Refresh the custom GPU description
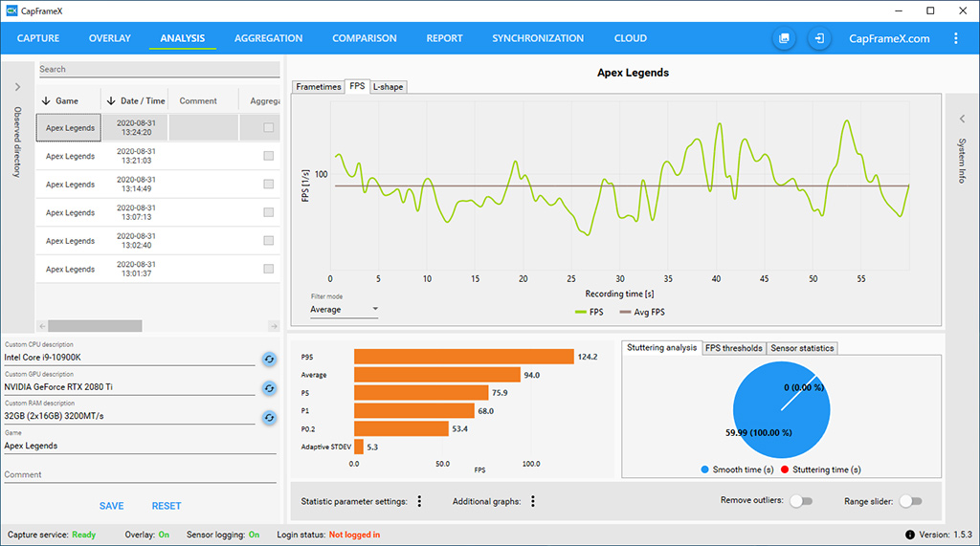This screenshot has width=980, height=546. [x=269, y=388]
